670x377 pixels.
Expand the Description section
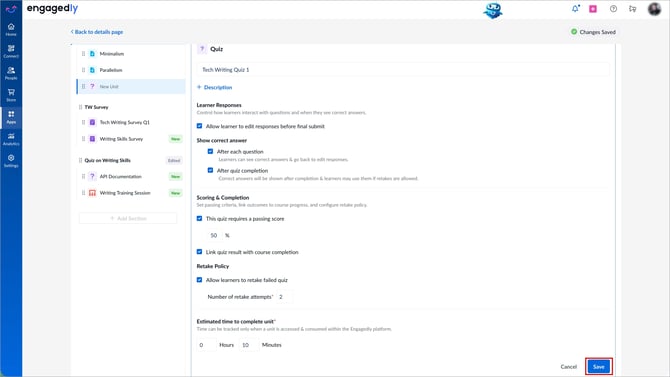(215, 87)
